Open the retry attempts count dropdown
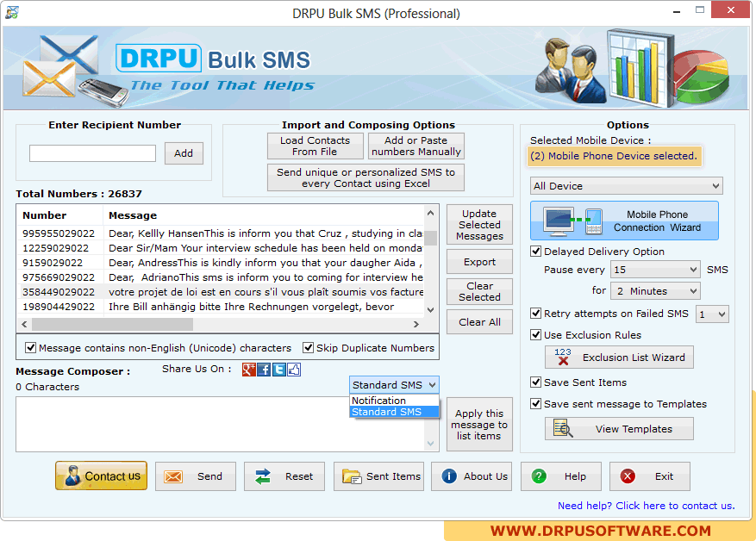The height and width of the screenshot is (541, 756). coord(712,314)
